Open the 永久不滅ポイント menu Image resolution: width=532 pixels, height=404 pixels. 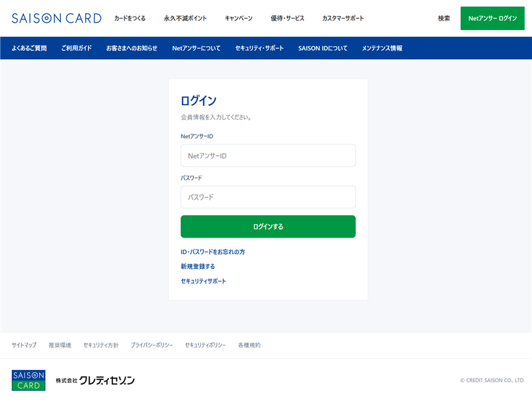click(186, 19)
